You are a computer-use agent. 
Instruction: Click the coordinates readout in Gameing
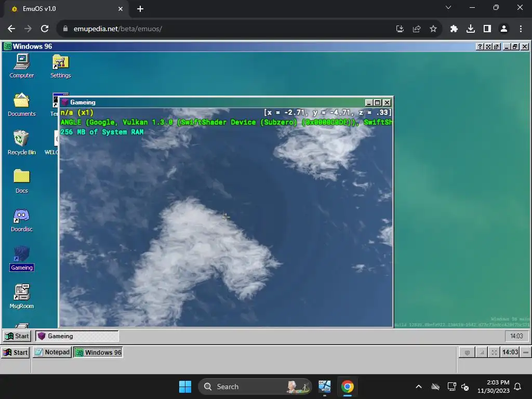[x=327, y=113]
